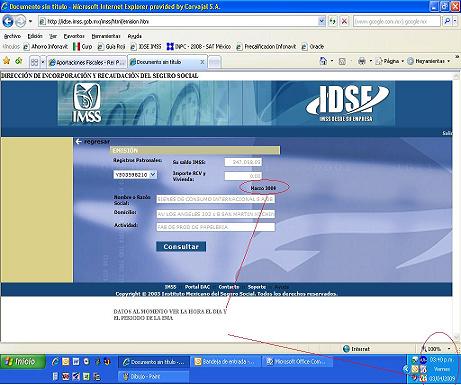Open the Página toolbar dropdown menu
This screenshot has width=461, height=385.
click(x=389, y=61)
